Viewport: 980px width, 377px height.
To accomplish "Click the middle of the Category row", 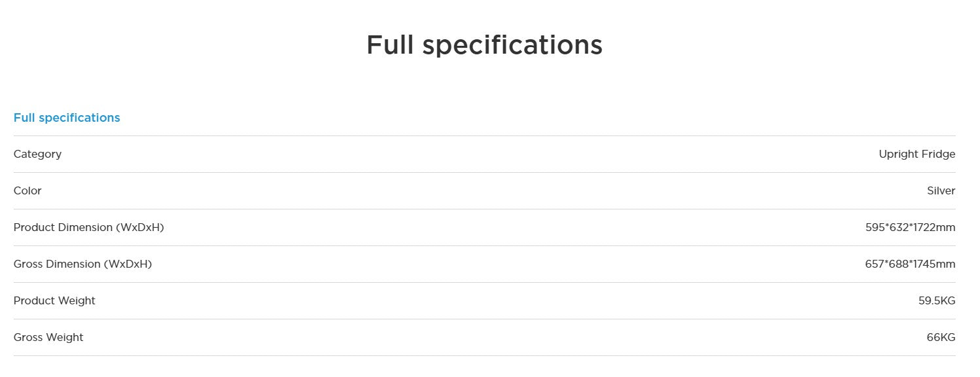I will click(484, 154).
